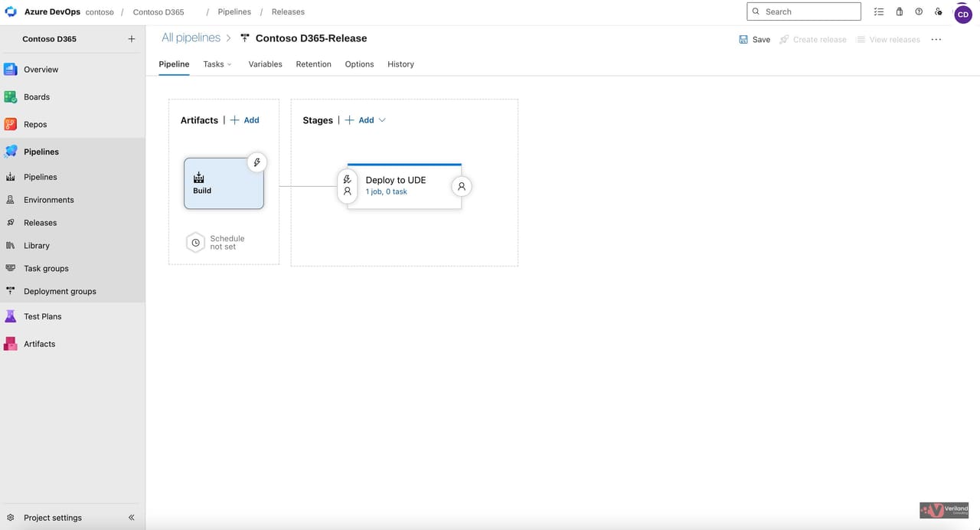Click Save button
The width and height of the screenshot is (980, 530).
[x=754, y=40]
